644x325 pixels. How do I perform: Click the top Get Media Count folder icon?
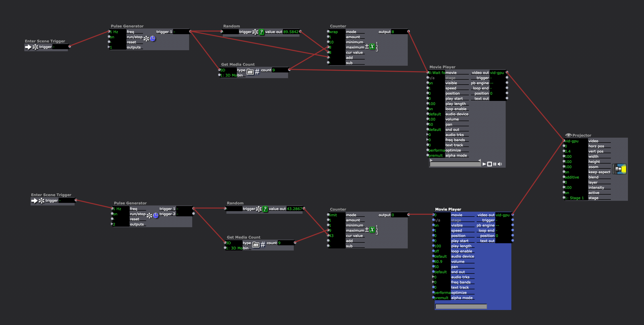[250, 72]
